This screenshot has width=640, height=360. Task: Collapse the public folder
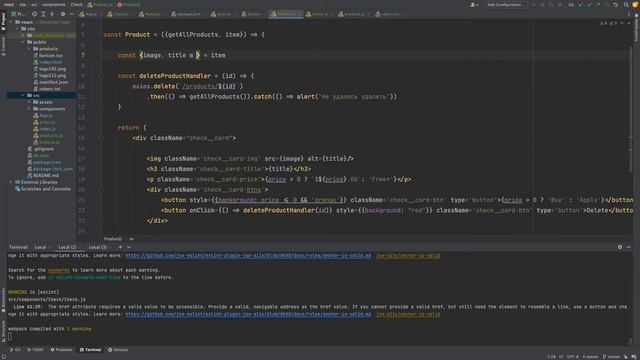23,42
